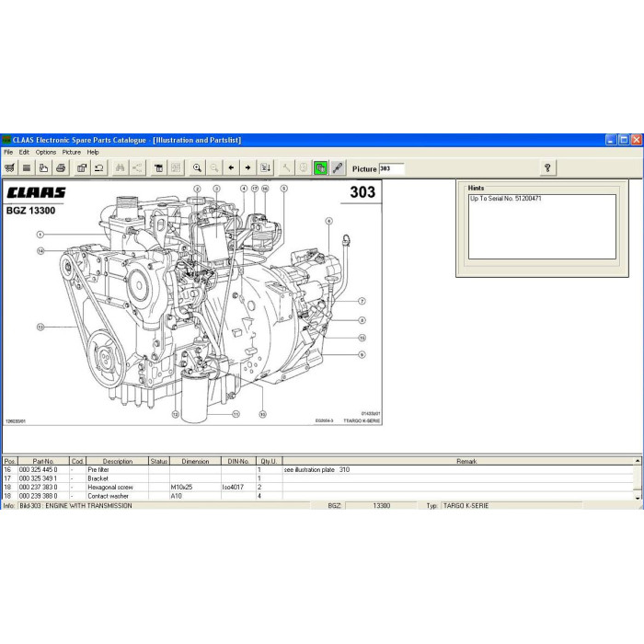Click the Cod. column header
This screenshot has width=644, height=644.
pyautogui.click(x=77, y=461)
